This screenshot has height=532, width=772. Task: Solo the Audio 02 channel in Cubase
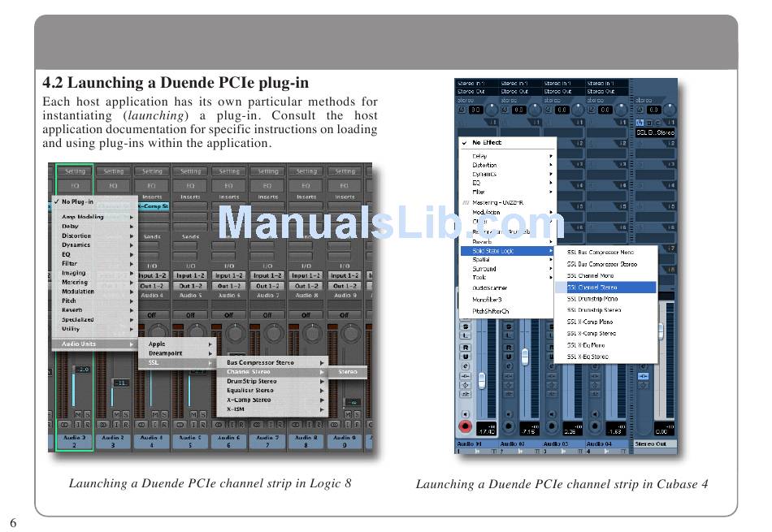[509, 327]
